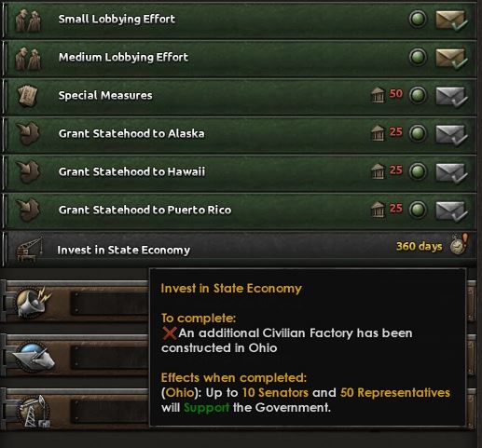Image resolution: width=482 pixels, height=448 pixels.
Task: Click the hand writing on globe icon
Action: [34, 357]
